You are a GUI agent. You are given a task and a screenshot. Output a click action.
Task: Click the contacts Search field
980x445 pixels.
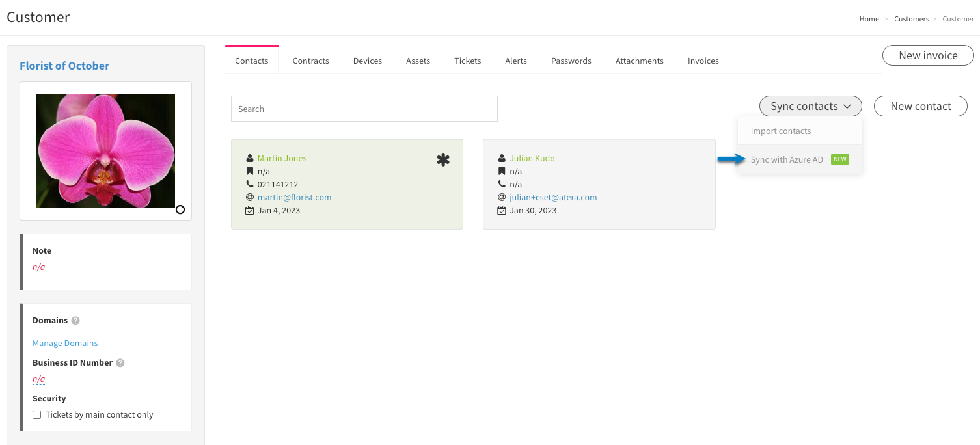point(364,109)
